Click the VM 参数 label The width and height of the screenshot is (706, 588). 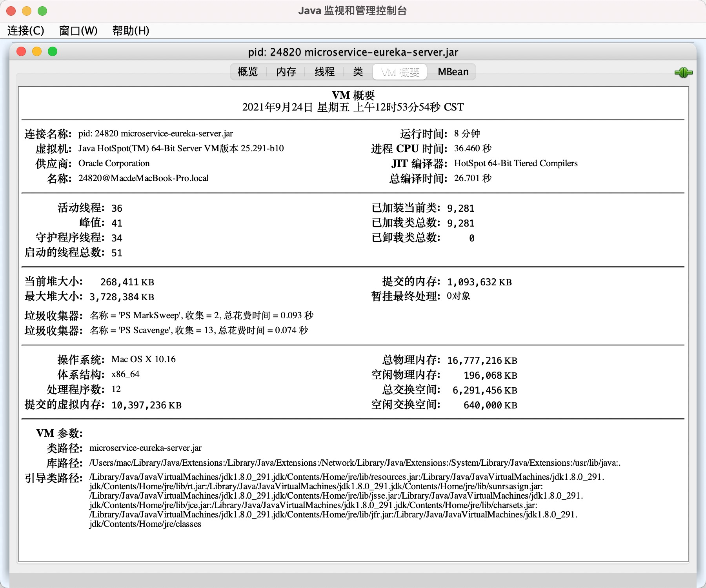point(59,433)
